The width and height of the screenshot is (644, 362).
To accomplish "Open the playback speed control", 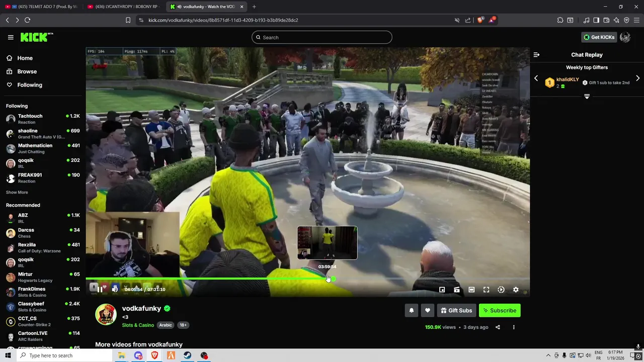I will 501,290.
